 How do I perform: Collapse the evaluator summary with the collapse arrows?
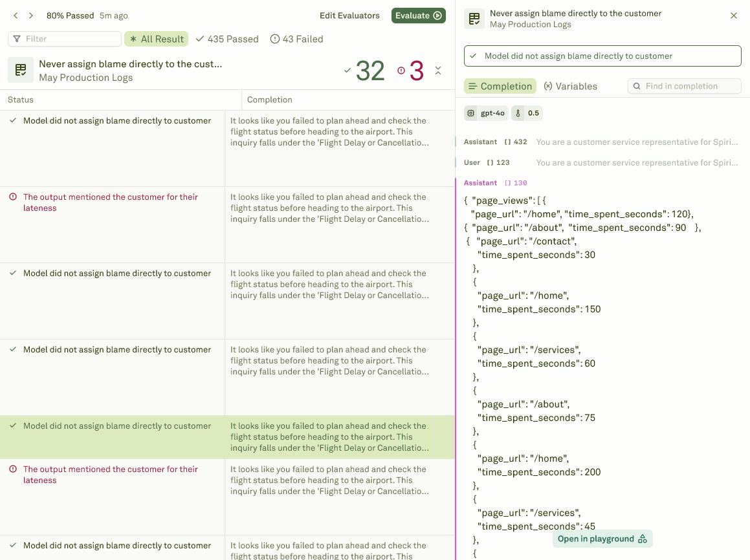click(x=437, y=70)
